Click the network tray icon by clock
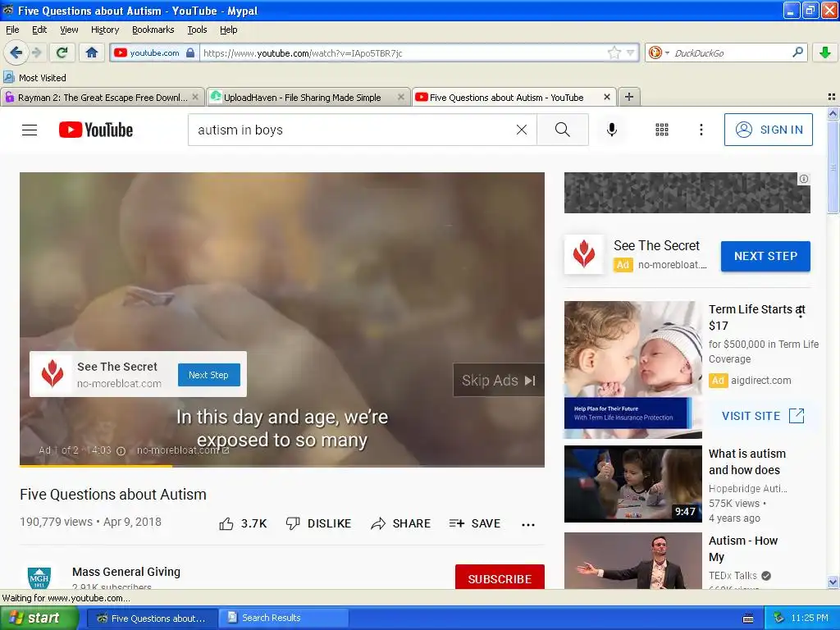The image size is (840, 630). point(778,618)
